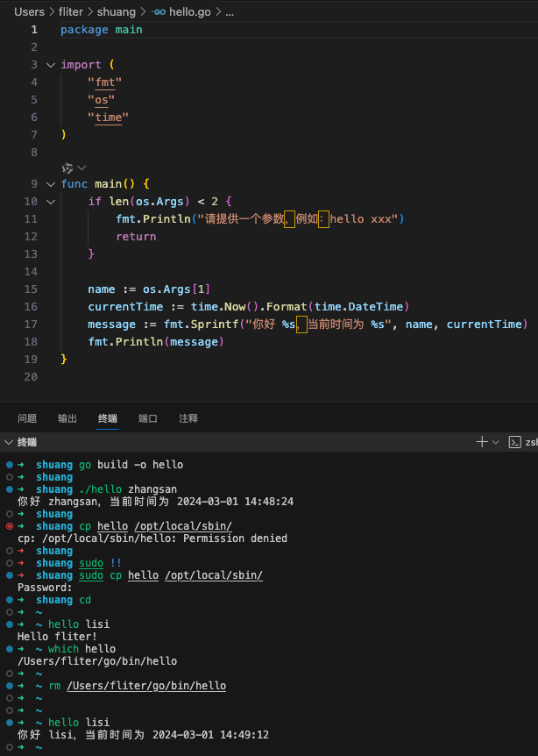Click the Go file icon beside hello.go
Viewport: 538px width, 756px height.
coord(159,12)
